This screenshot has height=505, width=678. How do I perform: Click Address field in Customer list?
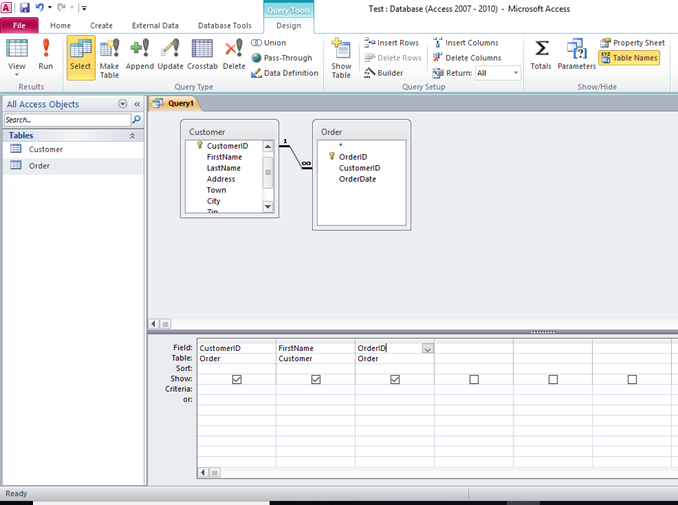(x=221, y=179)
